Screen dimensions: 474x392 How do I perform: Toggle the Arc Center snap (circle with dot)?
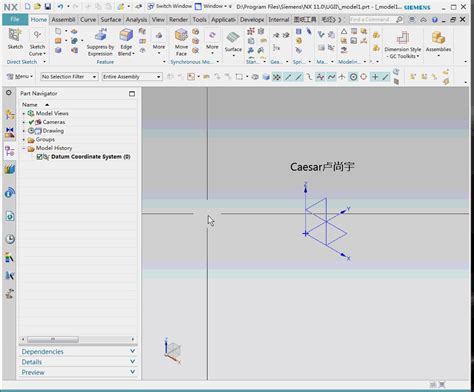tap(353, 77)
